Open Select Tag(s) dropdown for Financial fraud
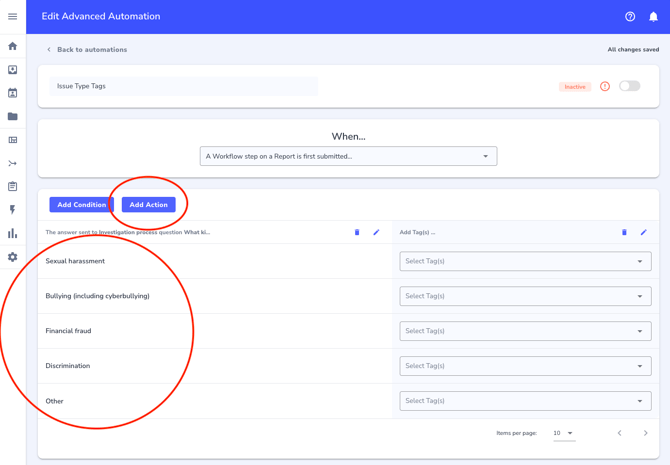Screen dimensions: 670x465 [525, 331]
